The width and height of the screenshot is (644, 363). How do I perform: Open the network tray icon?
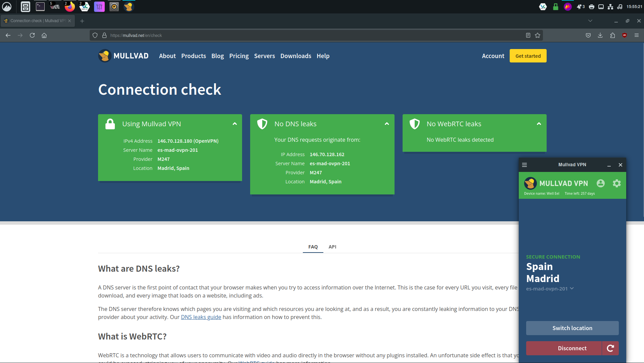(610, 7)
